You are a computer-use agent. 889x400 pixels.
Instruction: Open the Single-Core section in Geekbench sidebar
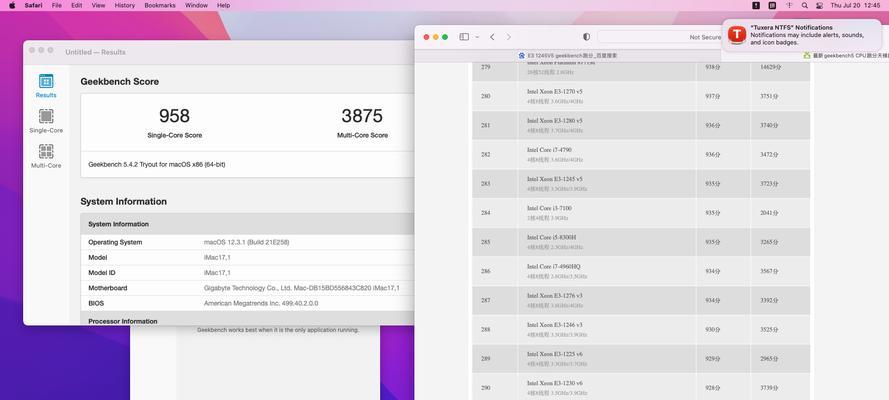click(46, 121)
